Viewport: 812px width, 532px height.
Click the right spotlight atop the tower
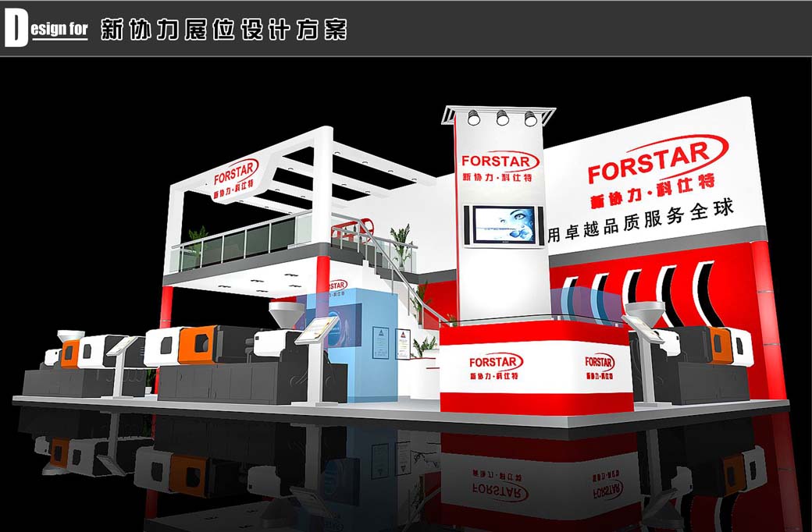(x=530, y=119)
